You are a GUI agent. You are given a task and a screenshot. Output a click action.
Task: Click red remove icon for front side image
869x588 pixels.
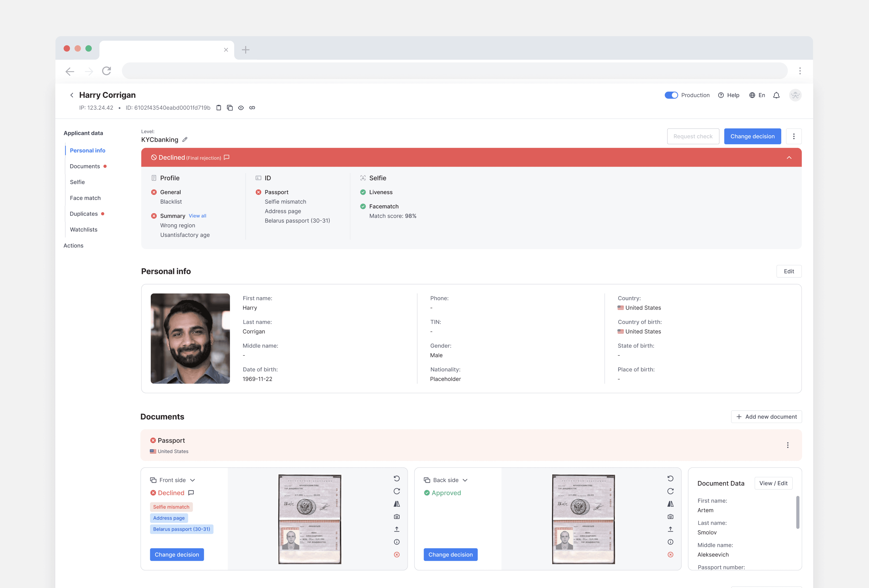[397, 555]
